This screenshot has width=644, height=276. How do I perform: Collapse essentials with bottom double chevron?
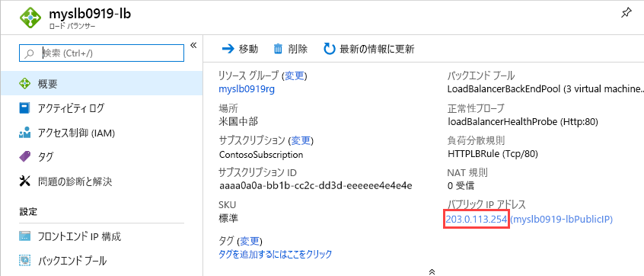point(432,272)
